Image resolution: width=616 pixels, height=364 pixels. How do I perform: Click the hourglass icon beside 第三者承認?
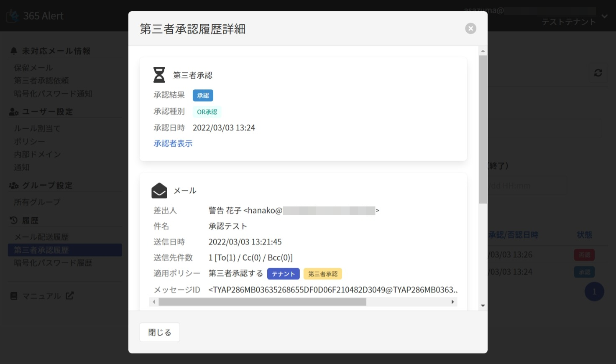(159, 75)
